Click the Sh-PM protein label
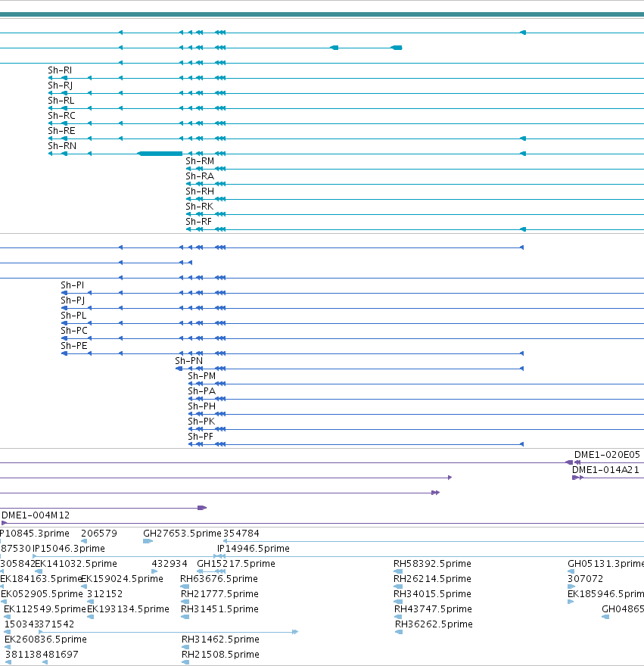 coord(202,376)
